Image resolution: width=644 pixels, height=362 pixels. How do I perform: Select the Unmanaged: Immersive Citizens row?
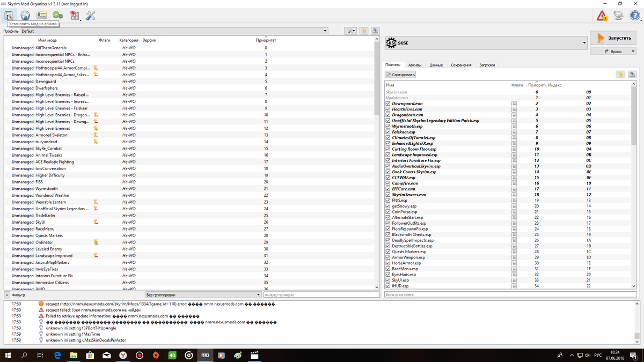[x=189, y=283]
